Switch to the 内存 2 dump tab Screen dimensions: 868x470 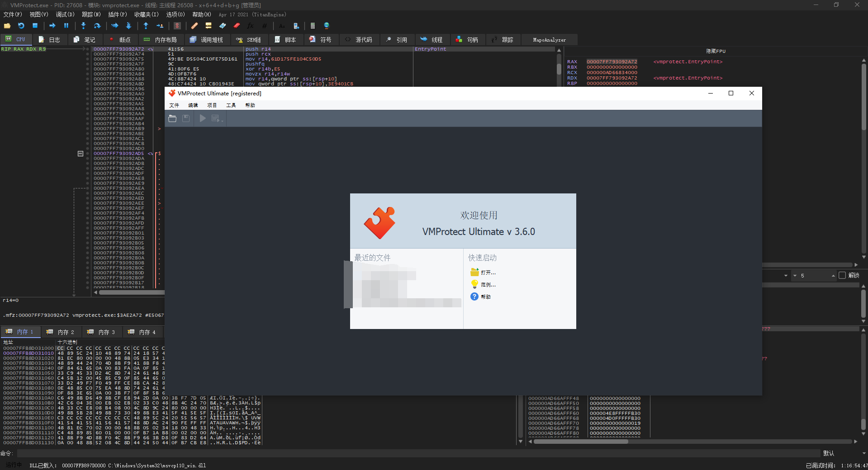61,332
